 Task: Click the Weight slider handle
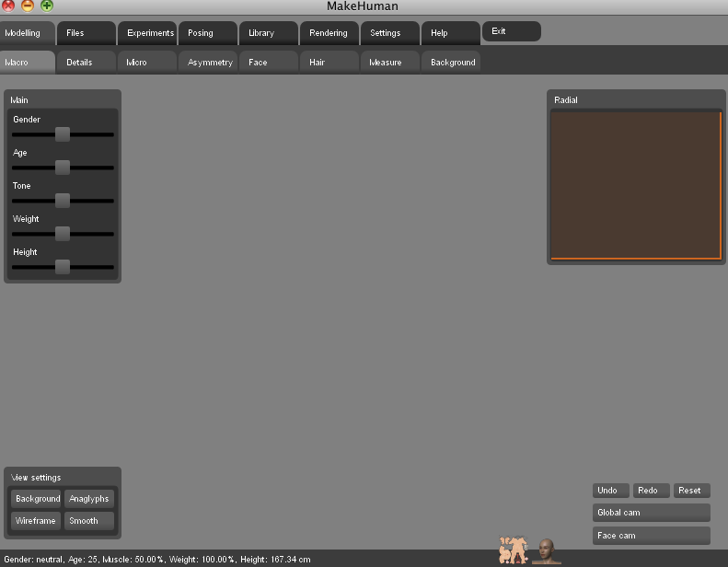pos(63,234)
